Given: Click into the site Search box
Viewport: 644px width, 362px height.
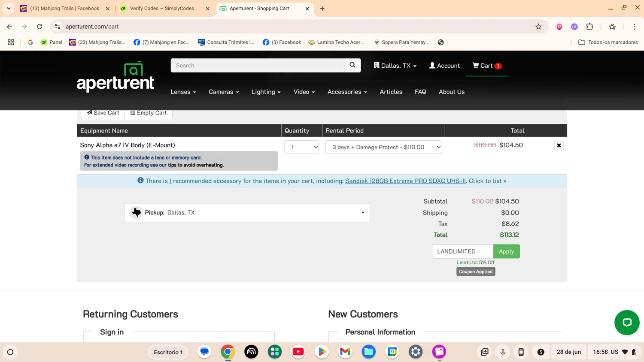Looking at the screenshot, I should point(258,65).
